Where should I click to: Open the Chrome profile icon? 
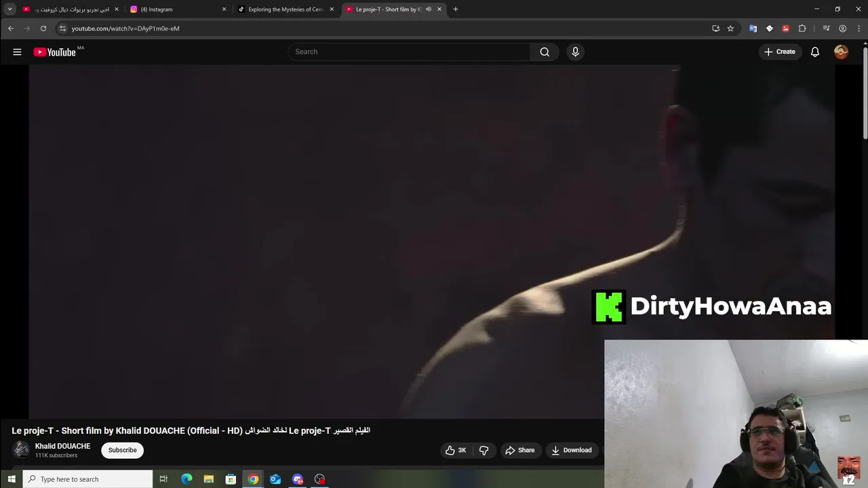pyautogui.click(x=842, y=28)
